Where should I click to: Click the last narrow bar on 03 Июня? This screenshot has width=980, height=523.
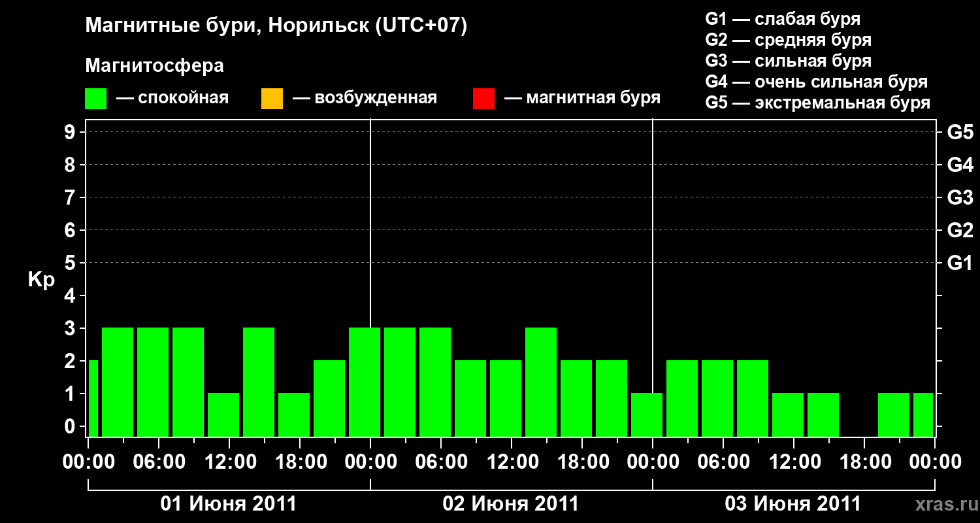[923, 414]
